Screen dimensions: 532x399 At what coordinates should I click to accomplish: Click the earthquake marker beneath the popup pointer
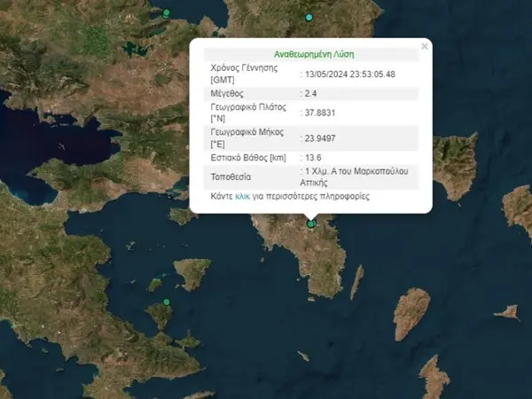[x=311, y=224]
